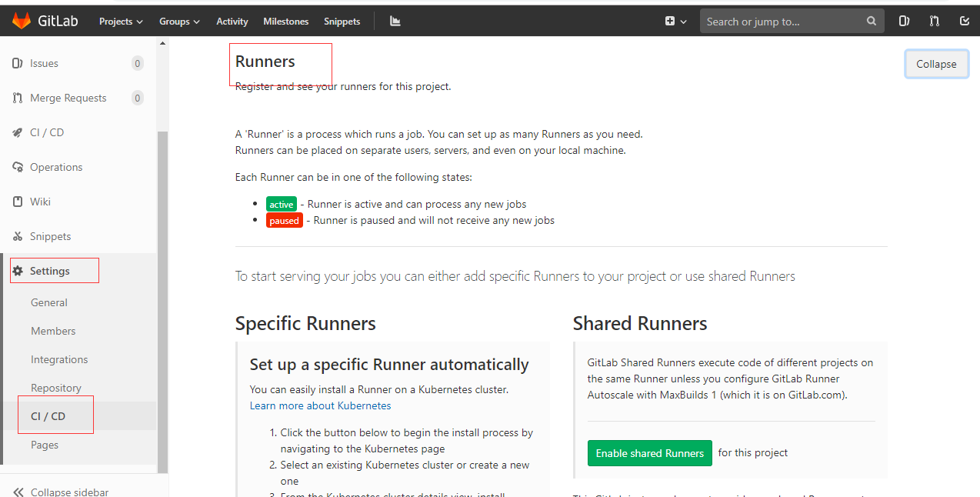Open the issues icon in top navbar
Screen dimensions: 980x497
(904, 22)
